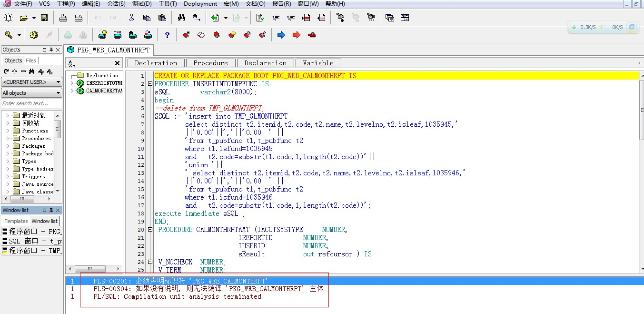The image size is (644, 314).
Task: Expand the Functions folder in object tree
Action: coord(8,131)
